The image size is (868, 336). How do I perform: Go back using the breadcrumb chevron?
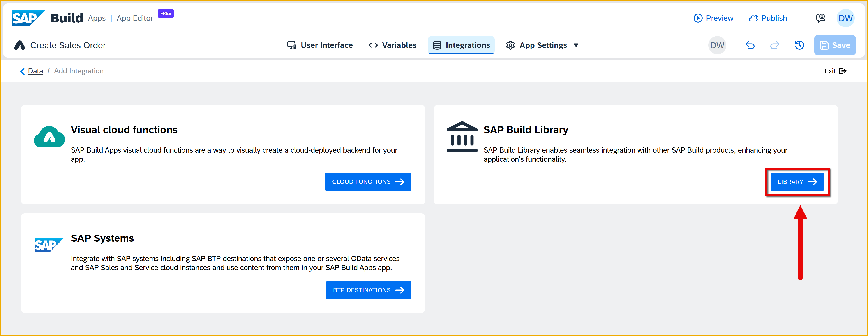[x=22, y=71]
